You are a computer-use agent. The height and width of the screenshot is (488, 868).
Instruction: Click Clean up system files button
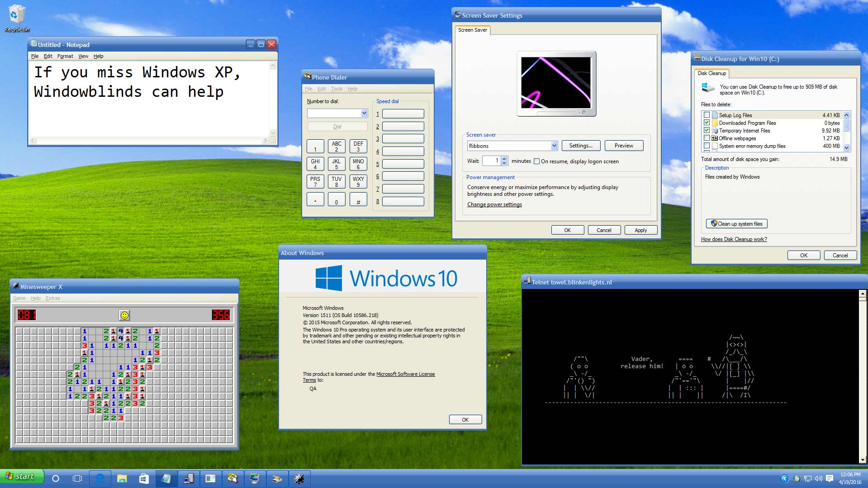(x=736, y=223)
